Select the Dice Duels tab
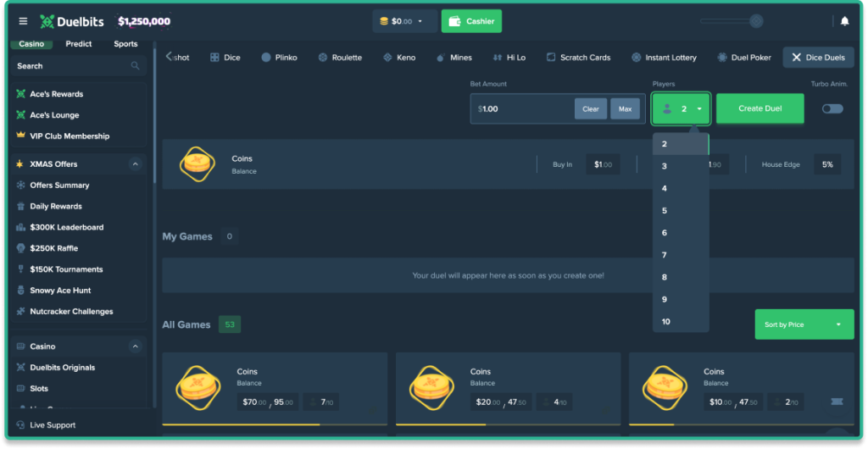Viewport: 868px width, 449px height. pos(818,58)
